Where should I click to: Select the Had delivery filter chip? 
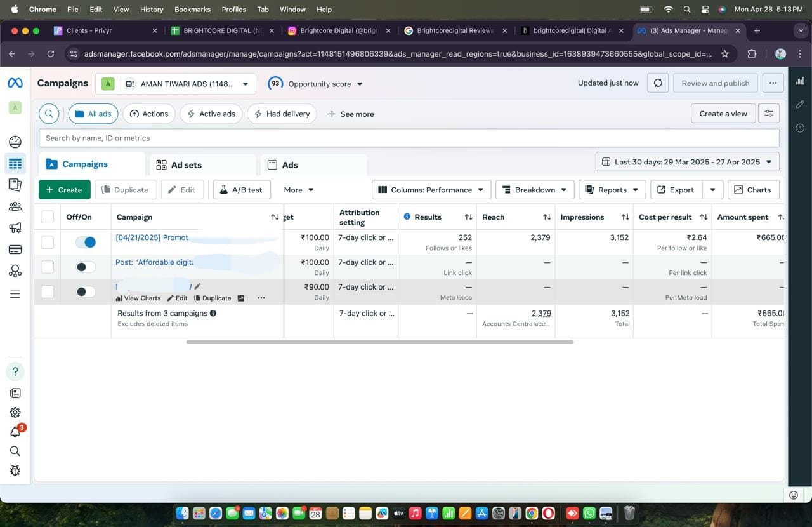282,114
